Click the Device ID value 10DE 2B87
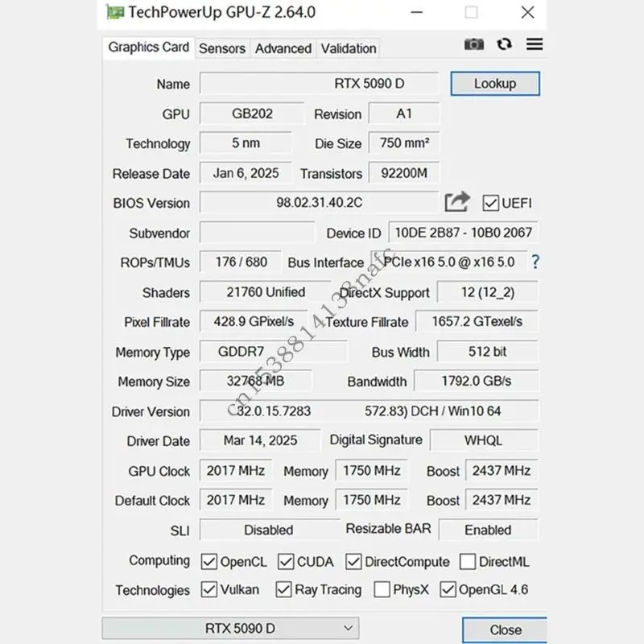 [x=464, y=233]
